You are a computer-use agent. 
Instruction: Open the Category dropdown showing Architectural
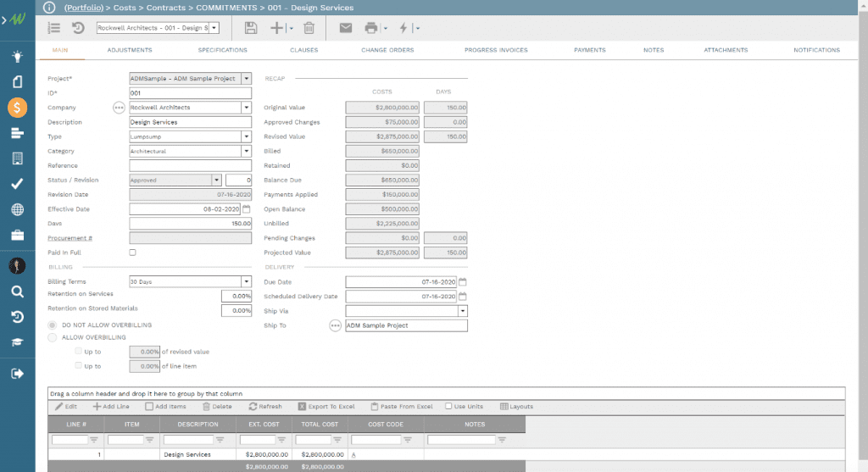click(x=246, y=151)
